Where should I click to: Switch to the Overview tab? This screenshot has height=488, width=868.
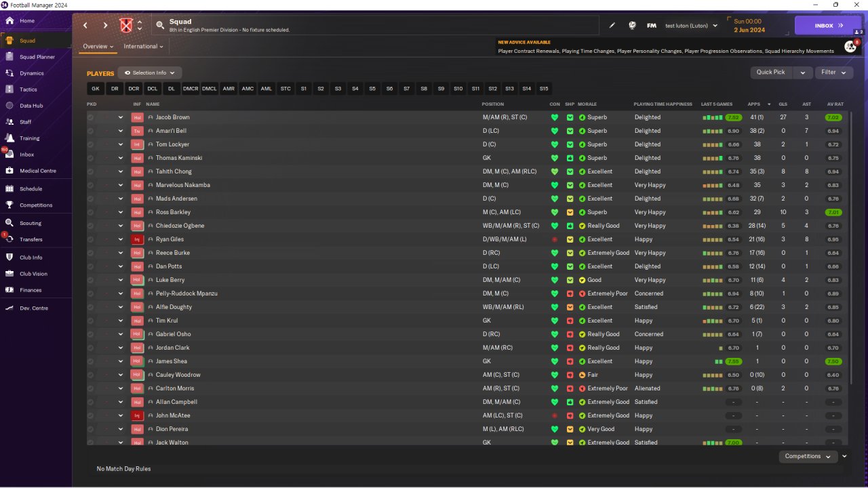[x=98, y=47]
